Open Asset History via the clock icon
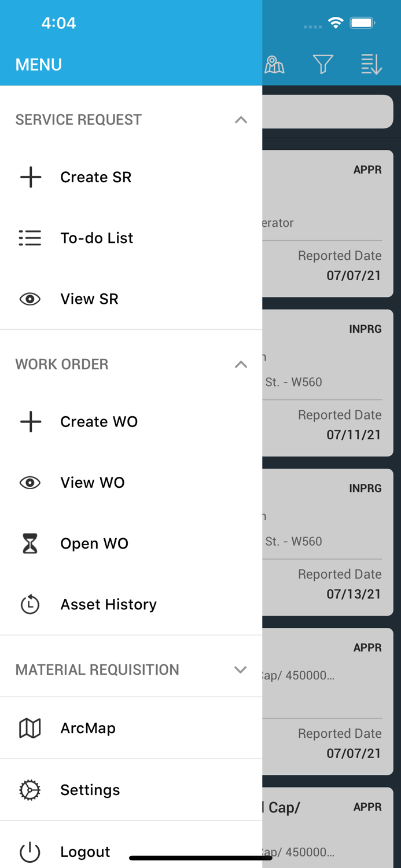The image size is (401, 868). click(30, 604)
